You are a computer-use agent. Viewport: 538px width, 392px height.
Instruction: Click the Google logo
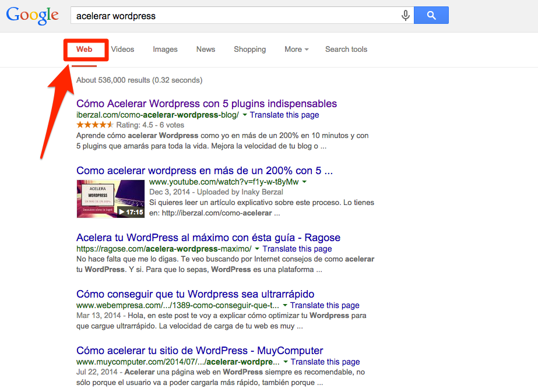click(33, 16)
